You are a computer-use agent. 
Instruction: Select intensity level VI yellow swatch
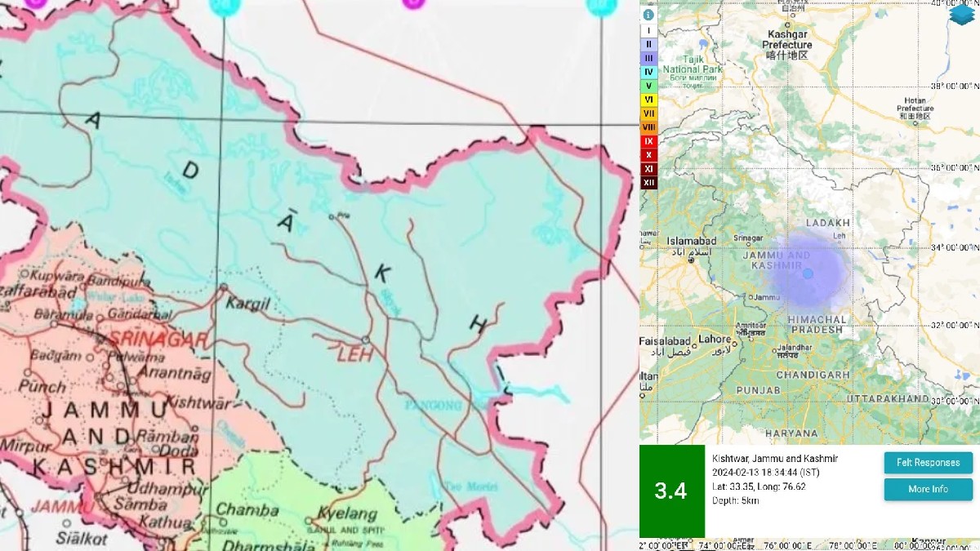(648, 100)
